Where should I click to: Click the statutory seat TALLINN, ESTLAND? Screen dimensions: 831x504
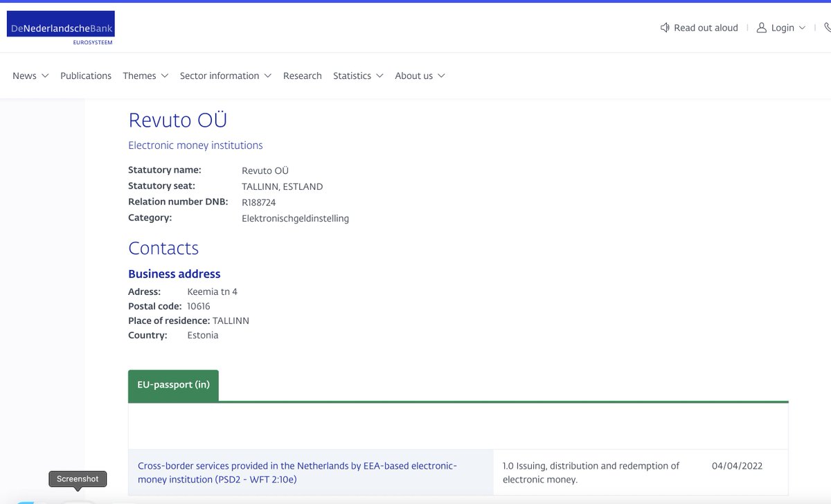coord(282,186)
